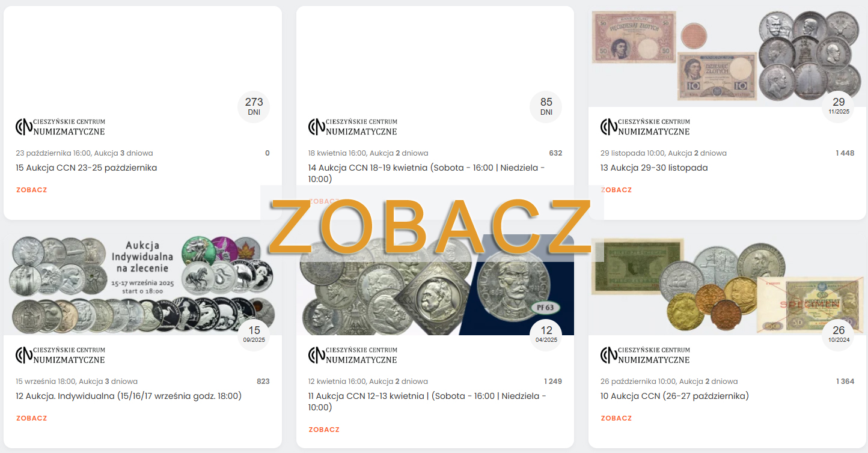Image resolution: width=868 pixels, height=453 pixels.
Task: Click CCN logo on 10 Aukcja card
Action: [x=645, y=355]
